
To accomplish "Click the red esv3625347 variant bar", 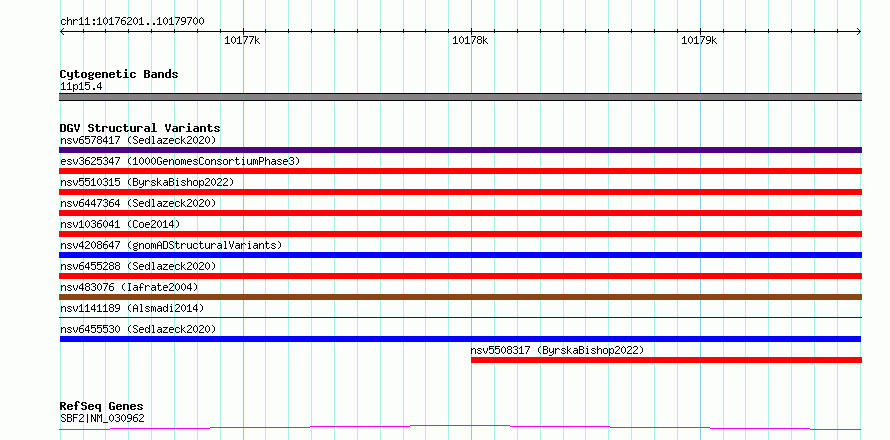I will 460,171.
